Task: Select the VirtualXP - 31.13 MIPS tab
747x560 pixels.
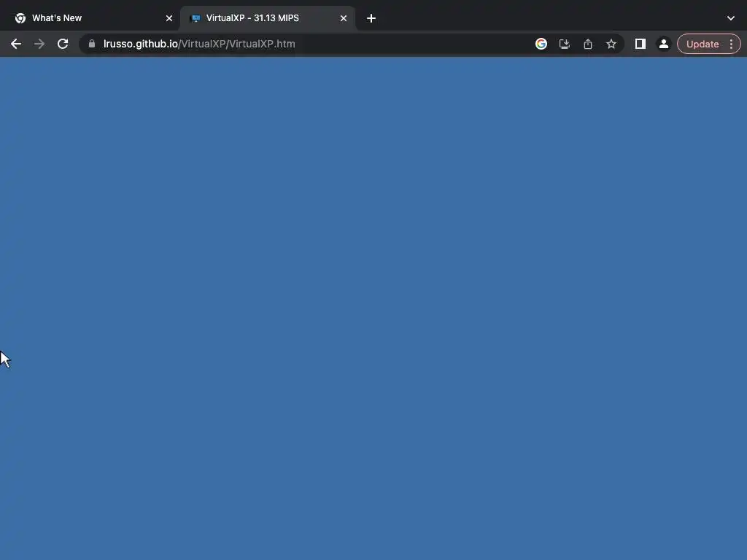Action: click(x=267, y=18)
